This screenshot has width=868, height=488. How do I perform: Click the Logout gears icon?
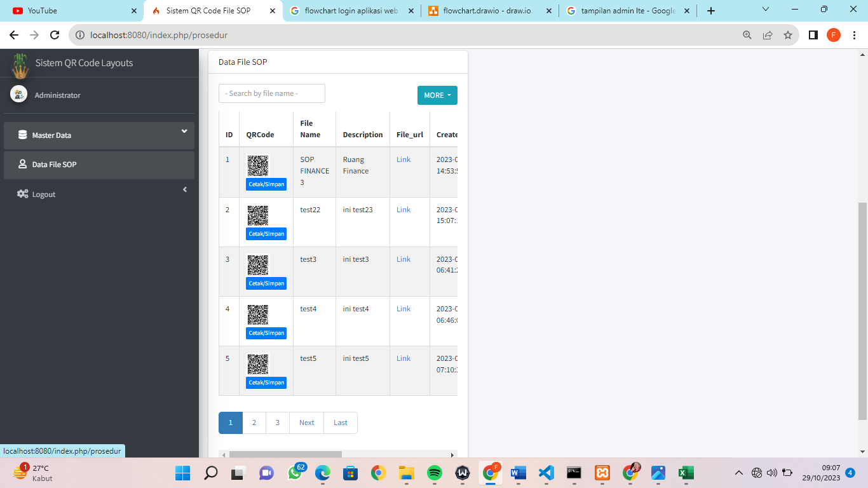point(22,194)
